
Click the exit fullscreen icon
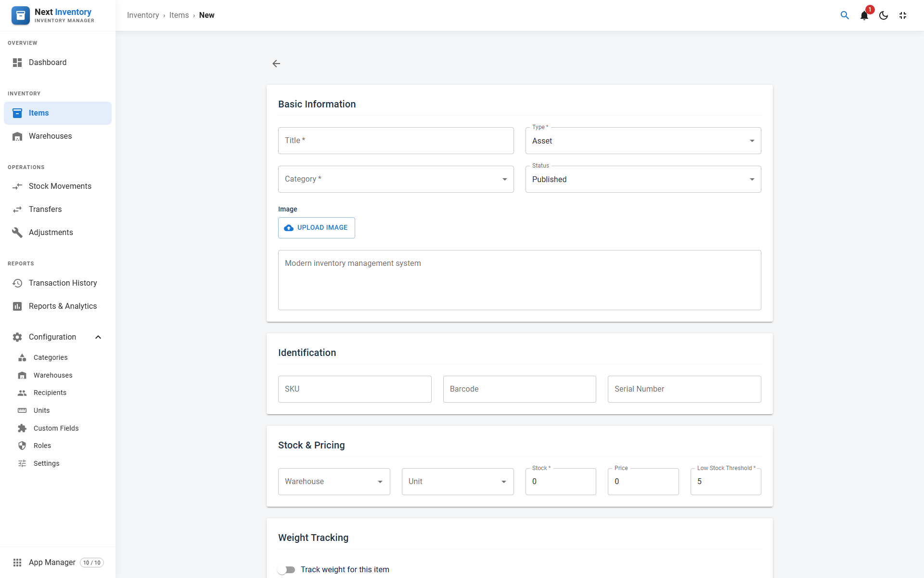coord(903,15)
